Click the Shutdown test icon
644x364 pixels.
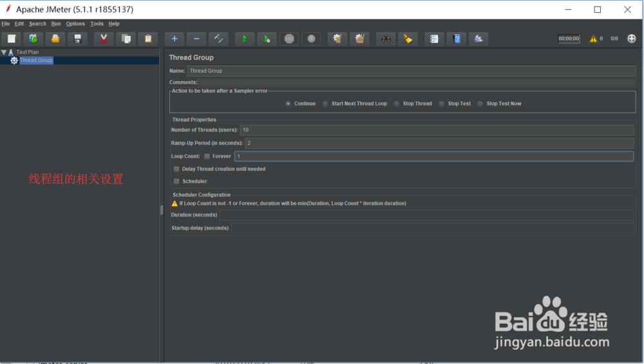point(311,39)
